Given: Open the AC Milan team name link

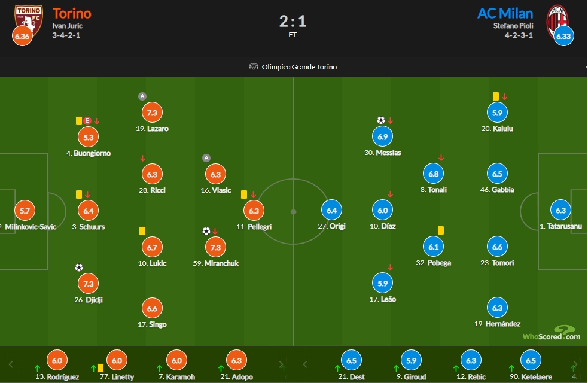Looking at the screenshot, I should point(505,14).
